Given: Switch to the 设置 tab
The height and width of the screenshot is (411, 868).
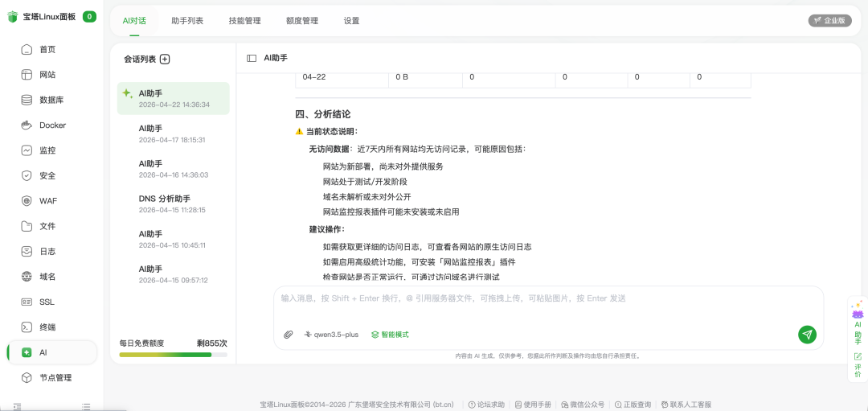Looking at the screenshot, I should click(x=351, y=21).
